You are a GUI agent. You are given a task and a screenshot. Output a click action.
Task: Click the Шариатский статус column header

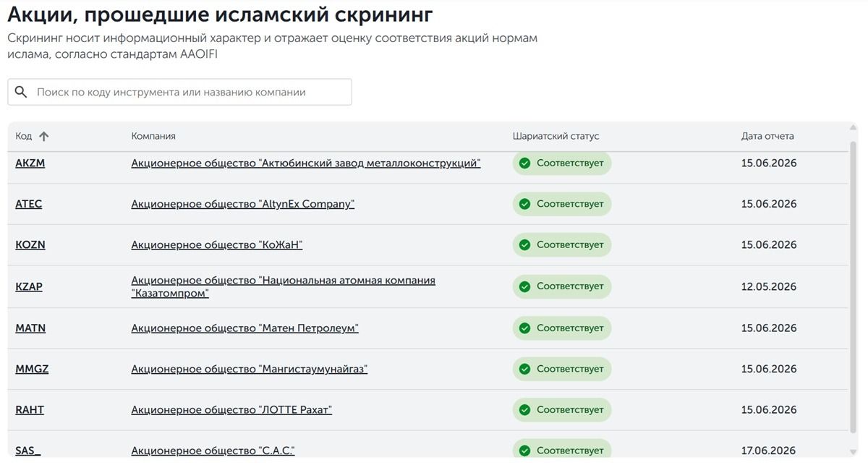tap(556, 136)
